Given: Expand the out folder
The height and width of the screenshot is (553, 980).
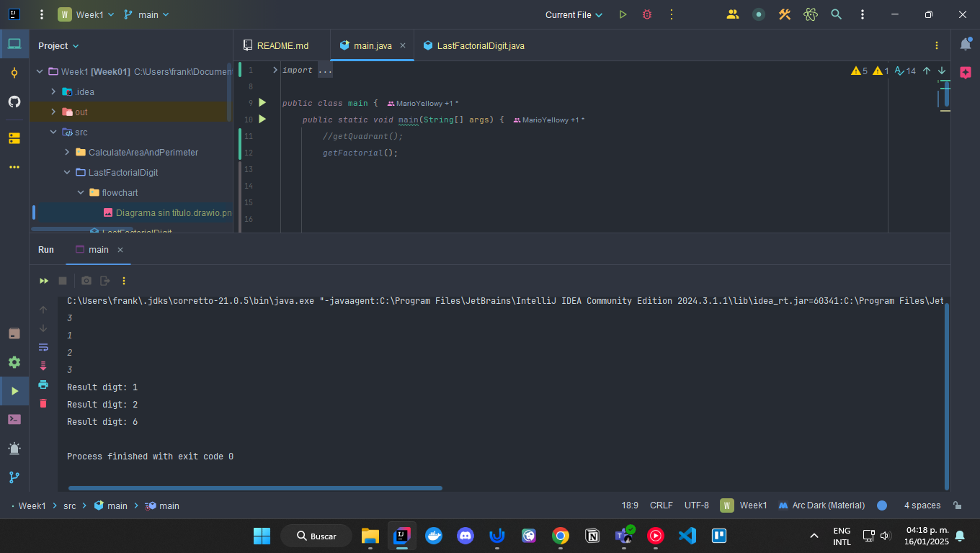Looking at the screenshot, I should pyautogui.click(x=53, y=112).
